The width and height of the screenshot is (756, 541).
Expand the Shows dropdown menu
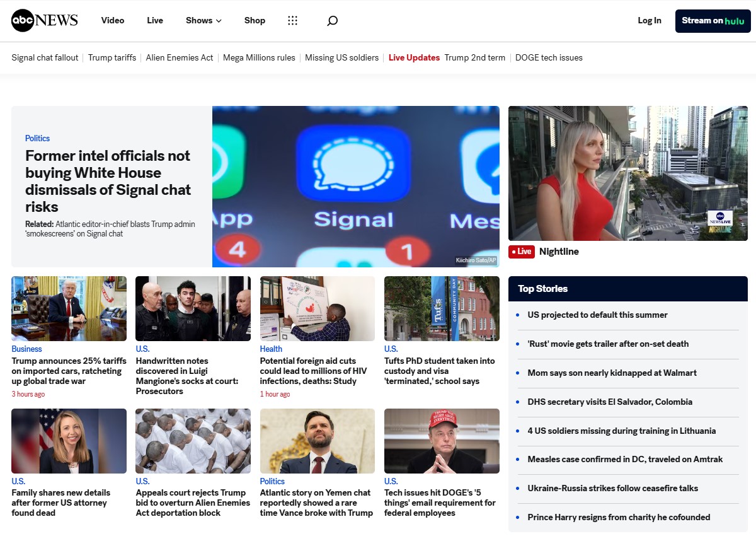tap(203, 20)
